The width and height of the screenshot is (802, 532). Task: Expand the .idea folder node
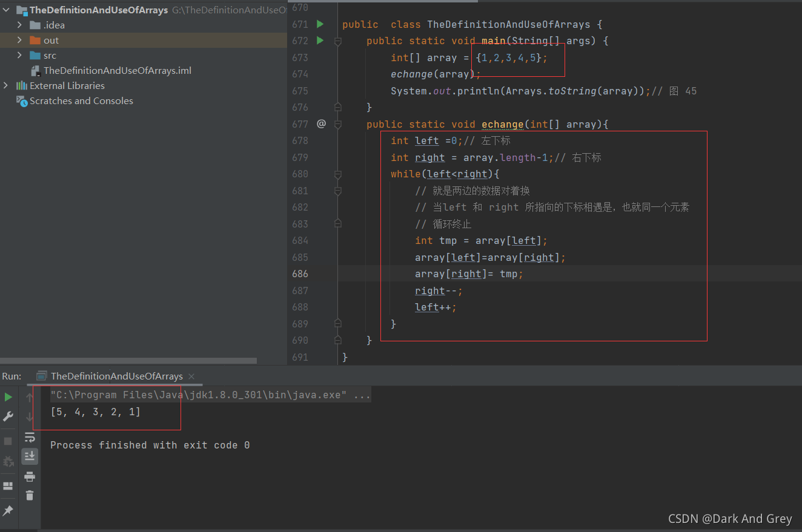point(19,25)
